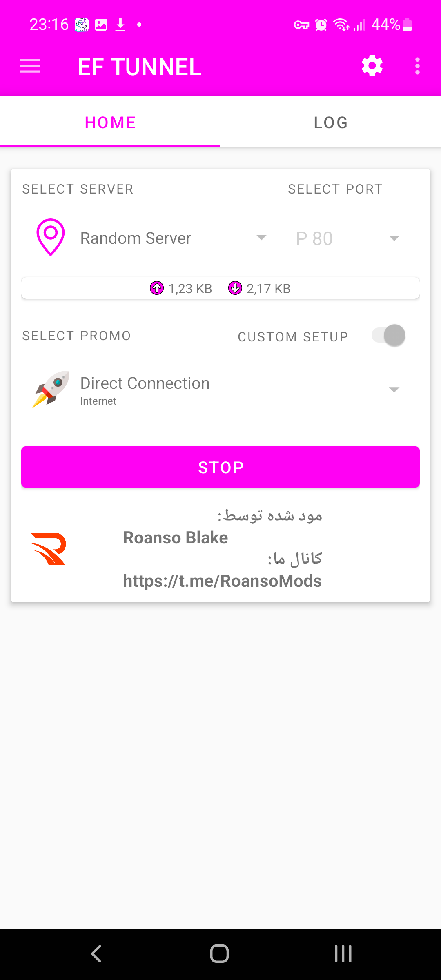Viewport: 441px width, 980px height.
Task: Tap the Android back navigation button
Action: point(96,954)
